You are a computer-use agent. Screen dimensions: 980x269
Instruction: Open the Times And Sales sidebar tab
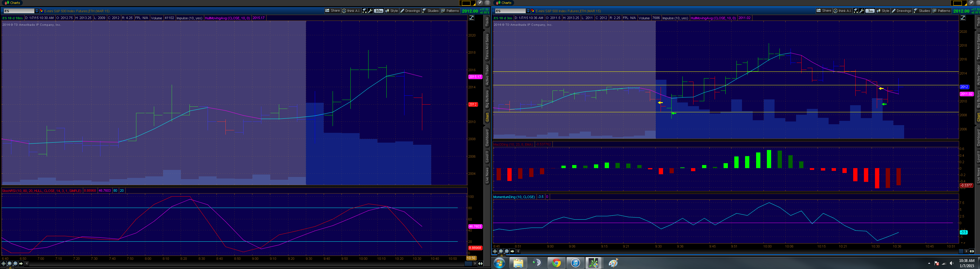tap(487, 47)
